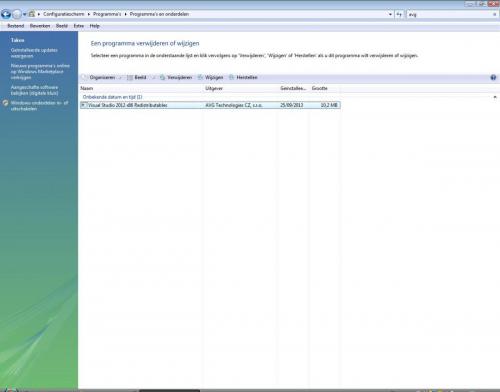This screenshot has height=392, width=500.
Task: Click the 10,2 MB size cell
Action: coord(329,105)
